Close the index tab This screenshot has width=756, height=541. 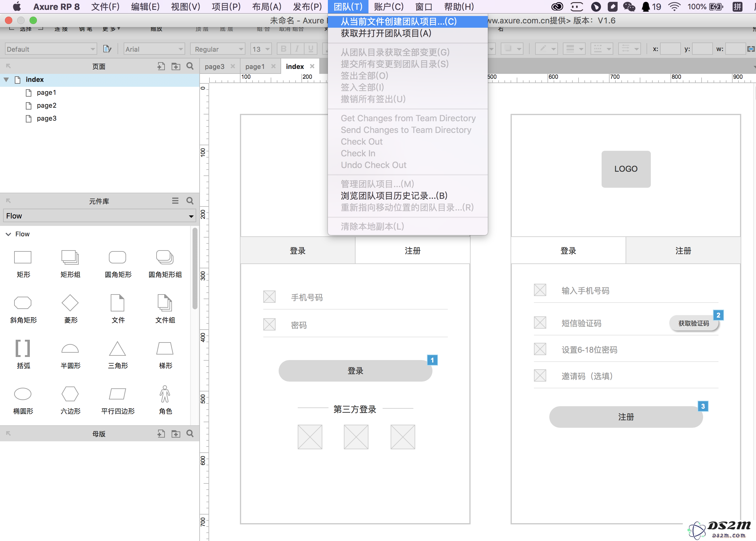pyautogui.click(x=312, y=66)
